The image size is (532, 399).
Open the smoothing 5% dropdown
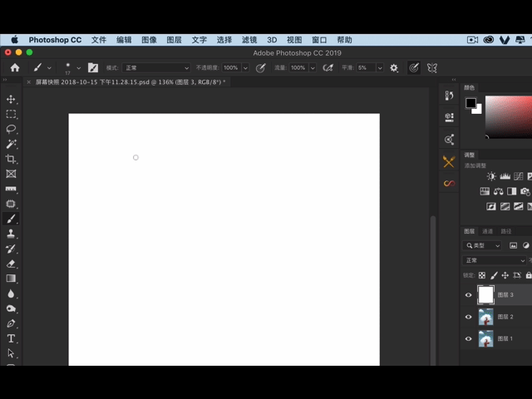pos(380,68)
